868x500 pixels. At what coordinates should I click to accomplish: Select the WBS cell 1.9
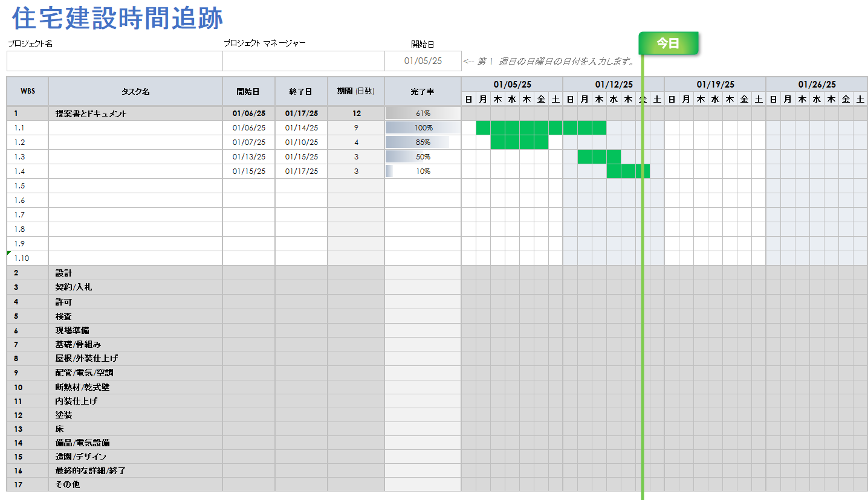(28, 244)
